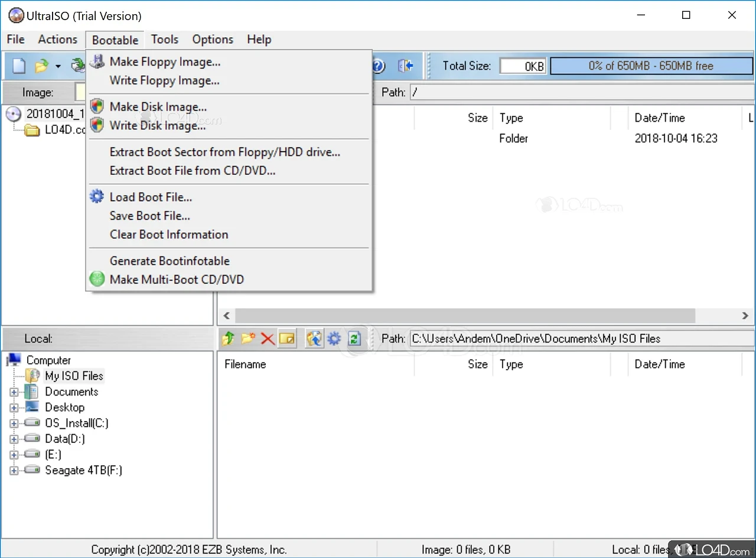
Task: Choose Make Multi-Boot CD/DVD menu entry
Action: pos(229,279)
